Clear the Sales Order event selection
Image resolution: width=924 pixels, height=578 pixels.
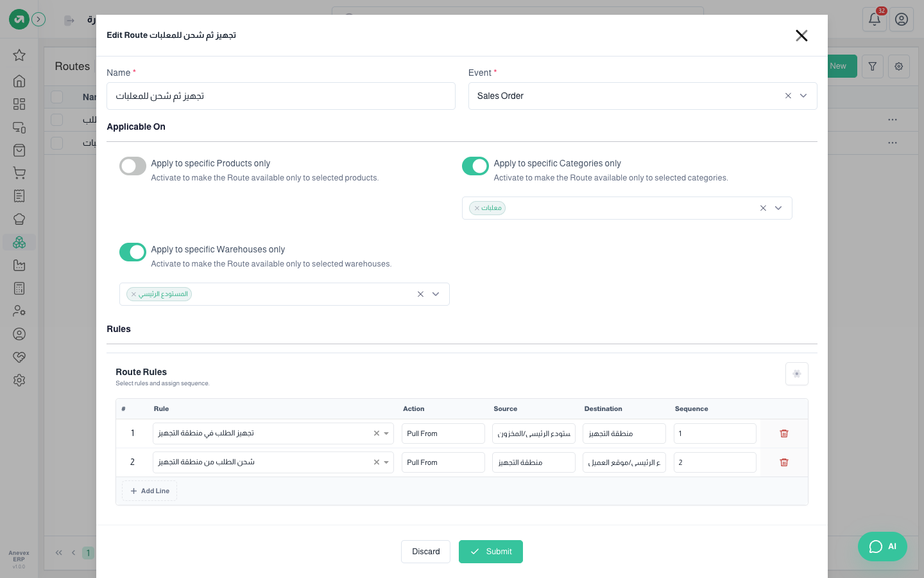pyautogui.click(x=788, y=96)
